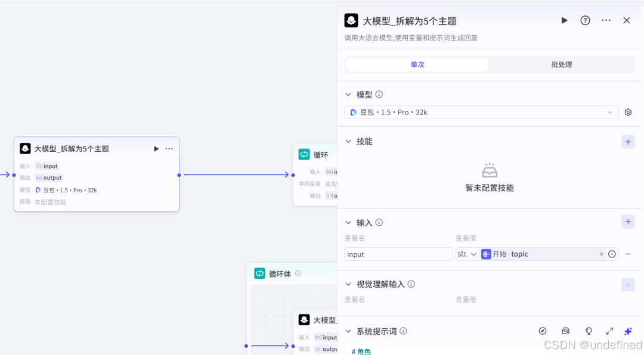
Task: Open the prompt library icon in 系统提示词 toolbar
Action: [565, 331]
